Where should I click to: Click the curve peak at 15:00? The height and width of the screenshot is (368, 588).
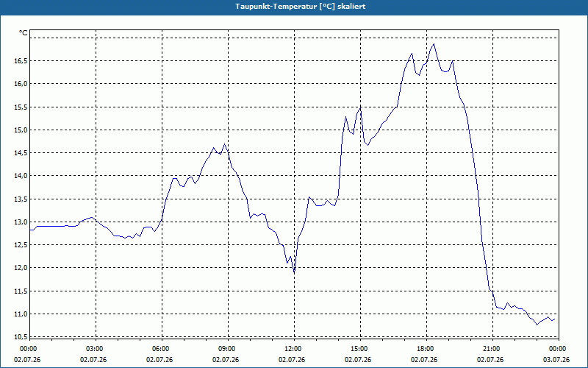click(360, 108)
